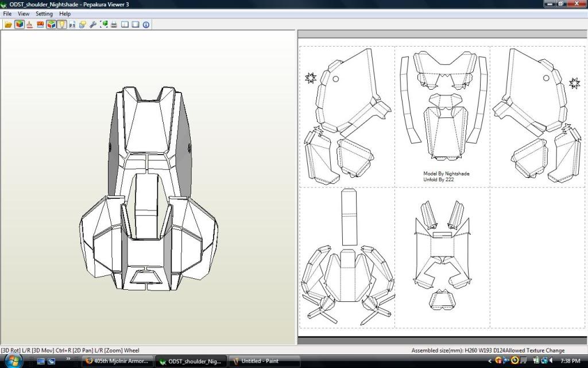Click the 'Assembled size(mm): H260 W193 D124' status text
This screenshot has height=368, width=588.
click(x=458, y=350)
